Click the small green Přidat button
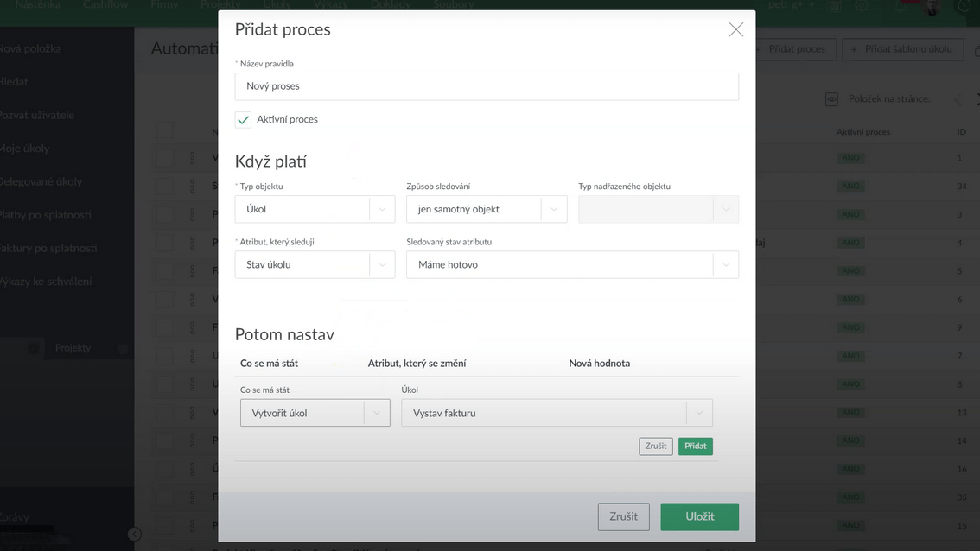Viewport: 980px width, 551px height. coord(695,446)
